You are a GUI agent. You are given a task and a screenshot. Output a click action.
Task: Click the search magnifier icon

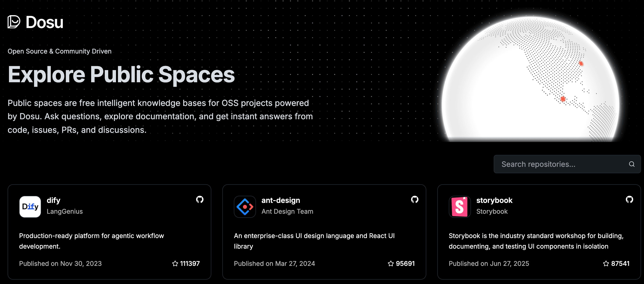632,164
